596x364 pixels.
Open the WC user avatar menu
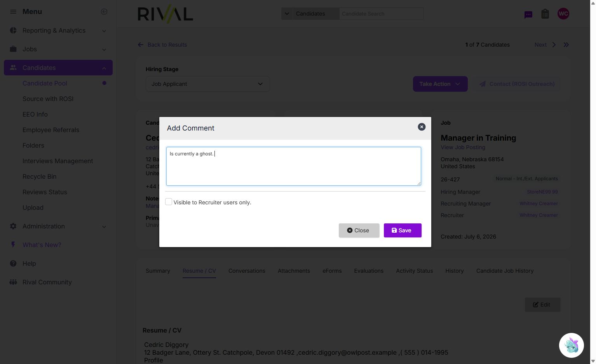[563, 14]
